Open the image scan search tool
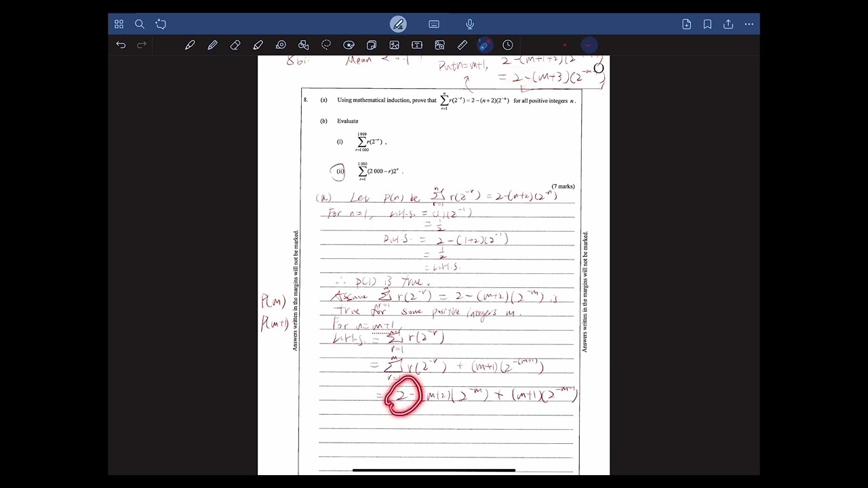Image resolution: width=868 pixels, height=488 pixels. coord(439,45)
